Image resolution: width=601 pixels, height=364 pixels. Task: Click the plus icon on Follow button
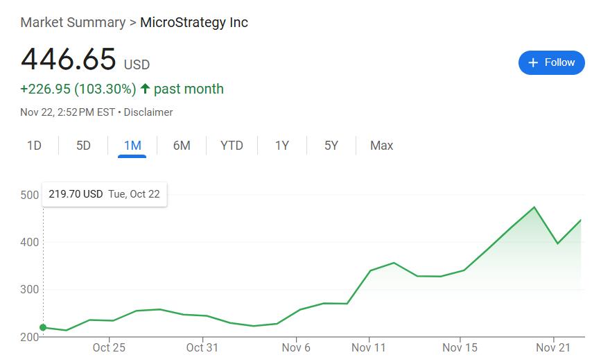[533, 62]
